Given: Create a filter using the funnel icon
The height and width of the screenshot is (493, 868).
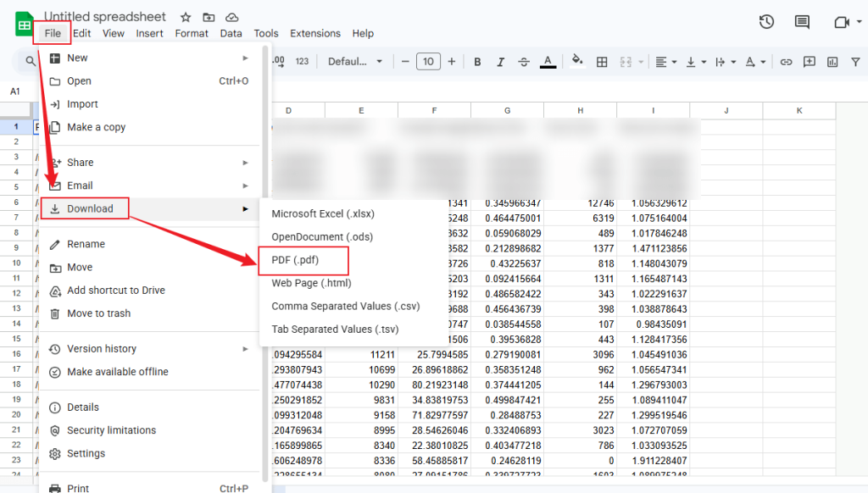Looking at the screenshot, I should tap(857, 61).
